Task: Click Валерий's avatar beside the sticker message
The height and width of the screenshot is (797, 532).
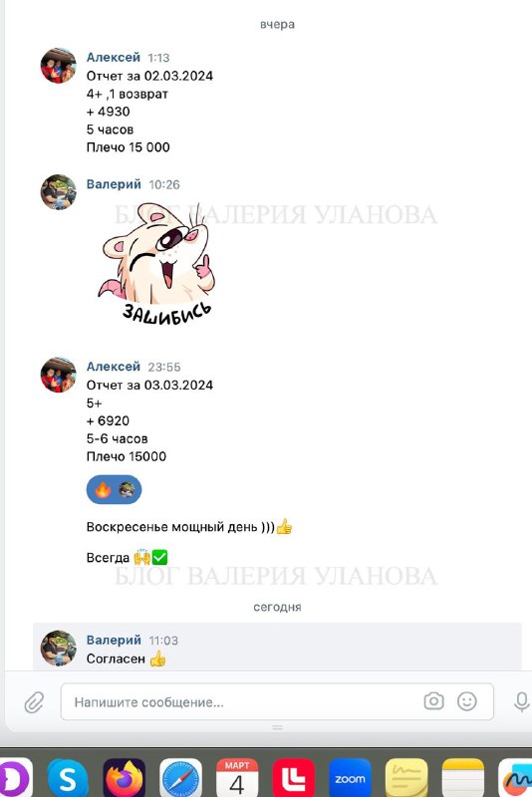Action: click(x=59, y=192)
